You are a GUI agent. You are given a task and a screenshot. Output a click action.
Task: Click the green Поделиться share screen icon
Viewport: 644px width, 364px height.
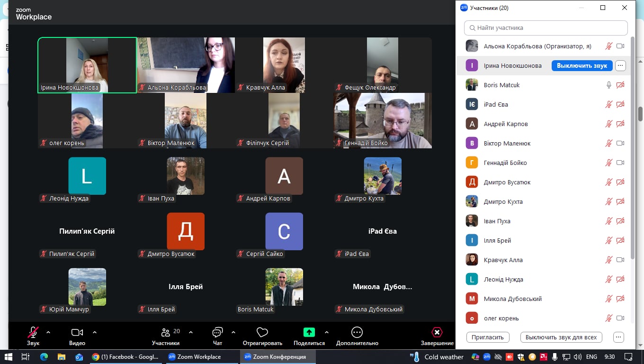[x=309, y=332]
